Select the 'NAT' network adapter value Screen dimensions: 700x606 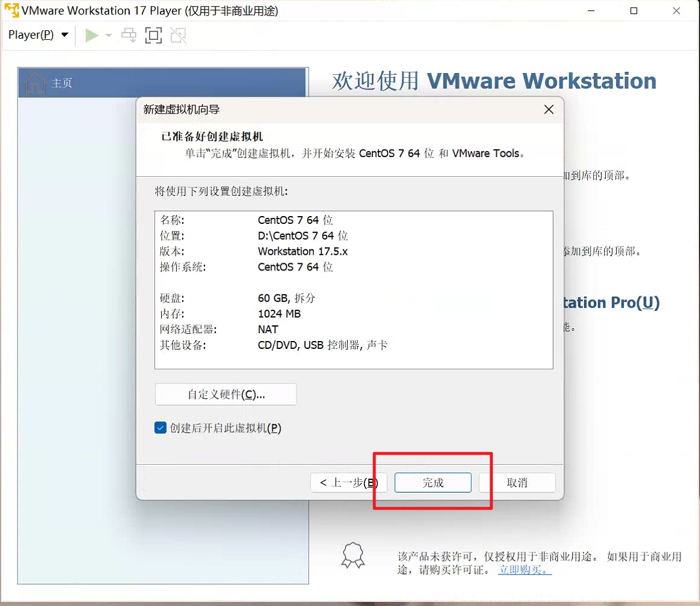(268, 330)
